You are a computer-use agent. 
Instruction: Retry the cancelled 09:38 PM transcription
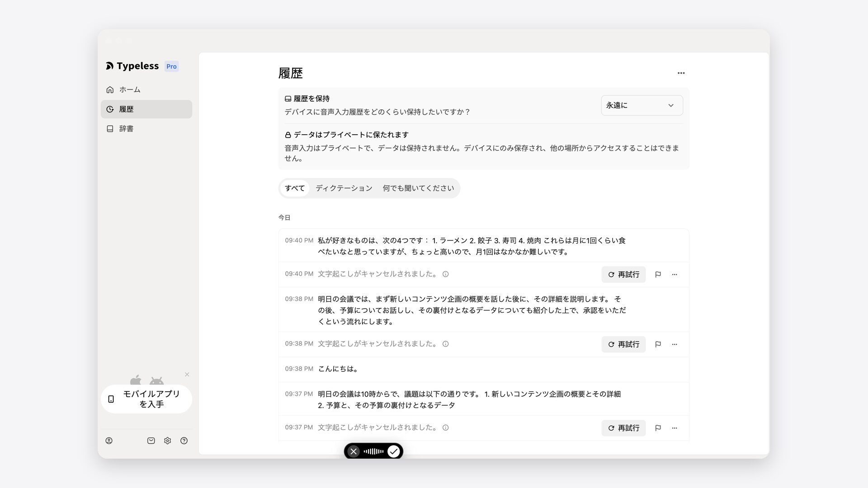[623, 344]
